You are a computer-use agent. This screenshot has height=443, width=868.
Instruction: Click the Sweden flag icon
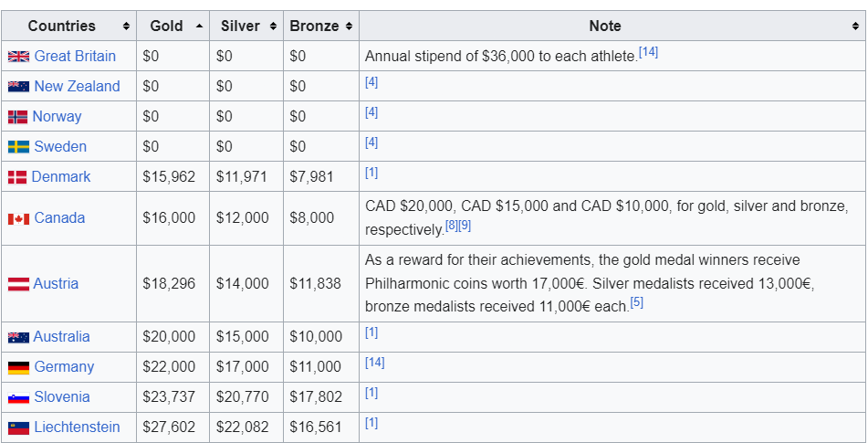click(18, 147)
